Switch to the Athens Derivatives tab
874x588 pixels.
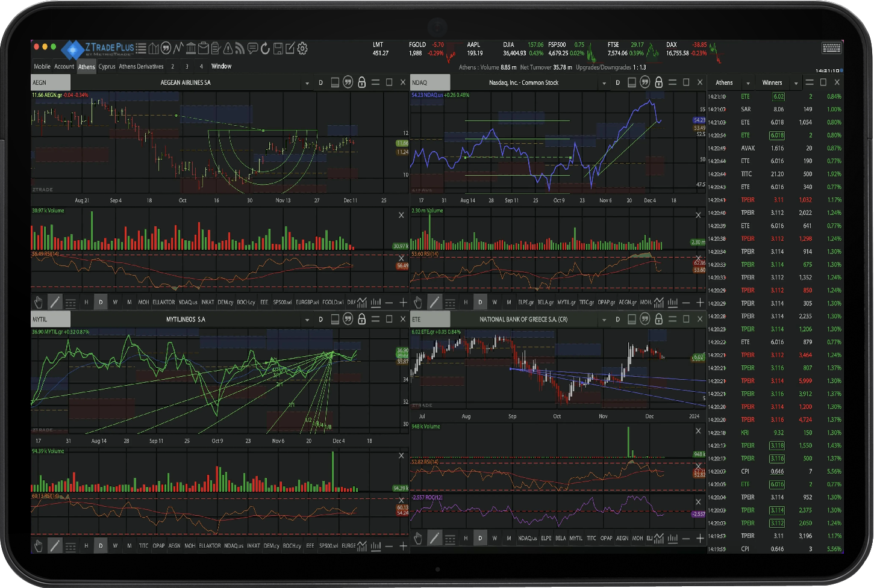[x=141, y=66]
